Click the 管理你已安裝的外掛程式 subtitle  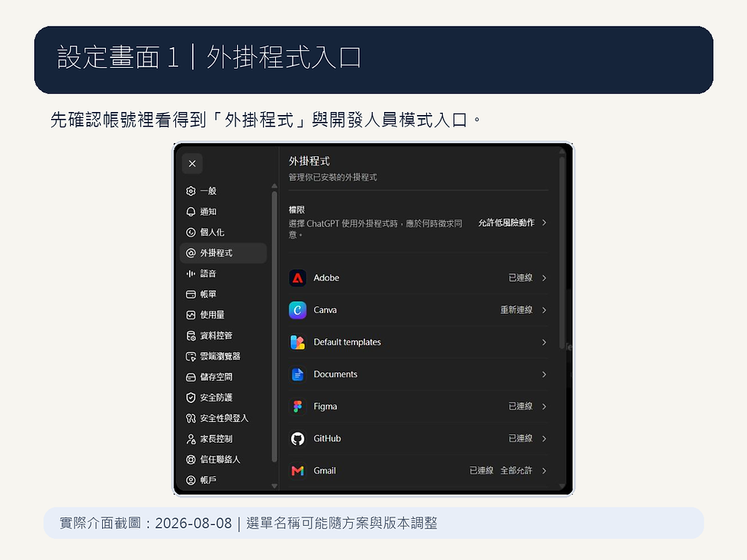pyautogui.click(x=332, y=177)
